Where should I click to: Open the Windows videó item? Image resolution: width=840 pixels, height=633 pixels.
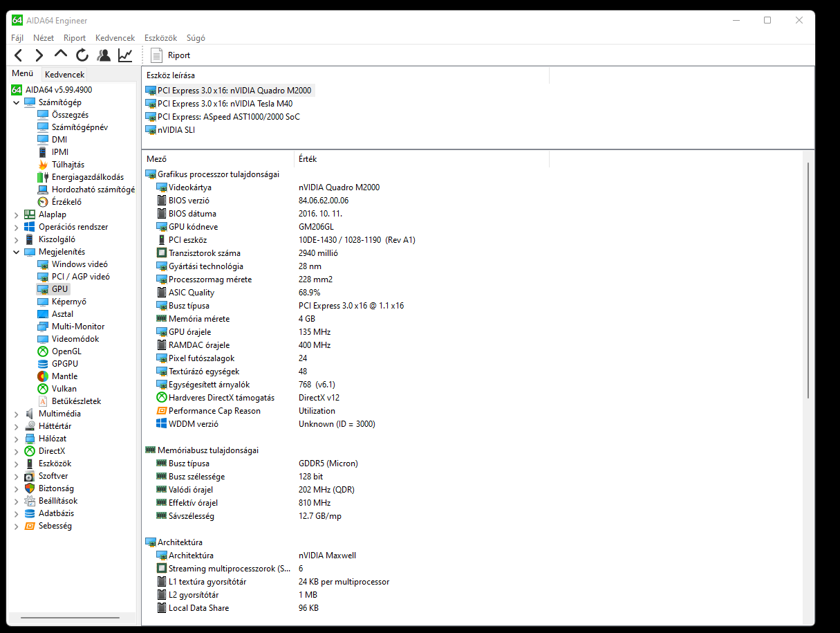pos(73,264)
